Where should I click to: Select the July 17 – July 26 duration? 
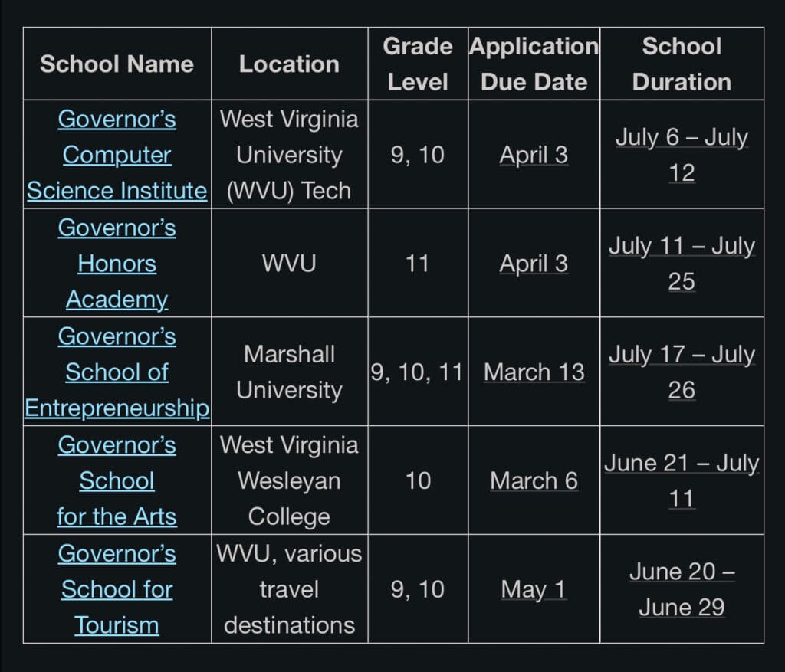click(682, 372)
